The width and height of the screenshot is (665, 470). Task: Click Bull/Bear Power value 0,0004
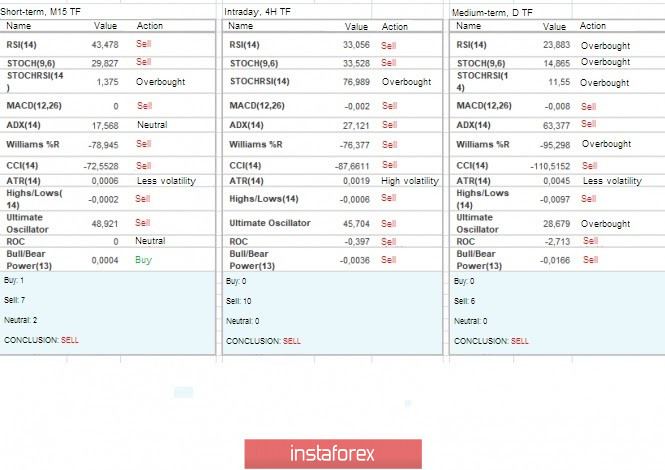click(x=105, y=260)
